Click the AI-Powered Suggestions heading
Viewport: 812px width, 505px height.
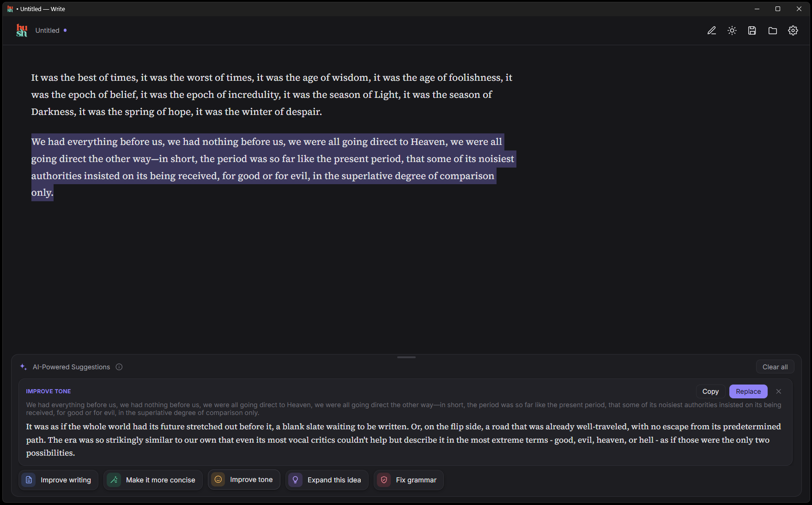click(72, 367)
